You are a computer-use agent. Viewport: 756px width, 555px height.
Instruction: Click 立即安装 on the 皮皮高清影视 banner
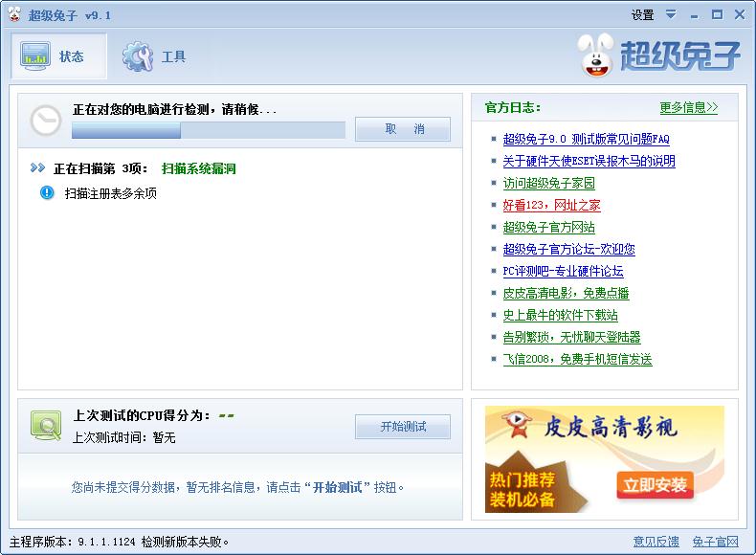coord(655,484)
